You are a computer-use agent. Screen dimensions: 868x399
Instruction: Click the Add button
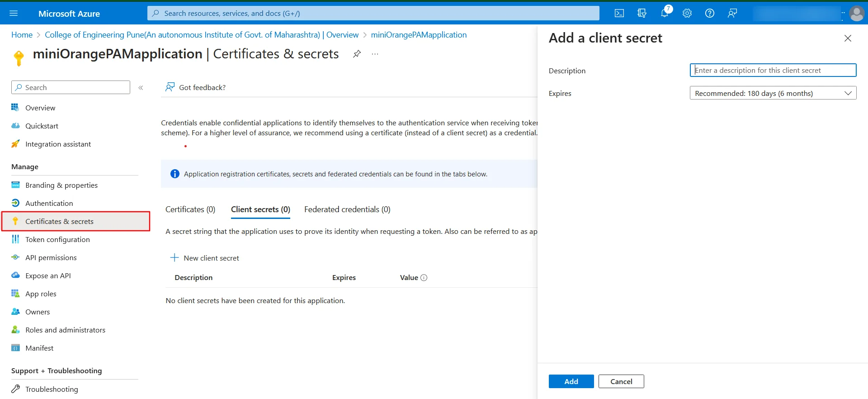(x=571, y=381)
